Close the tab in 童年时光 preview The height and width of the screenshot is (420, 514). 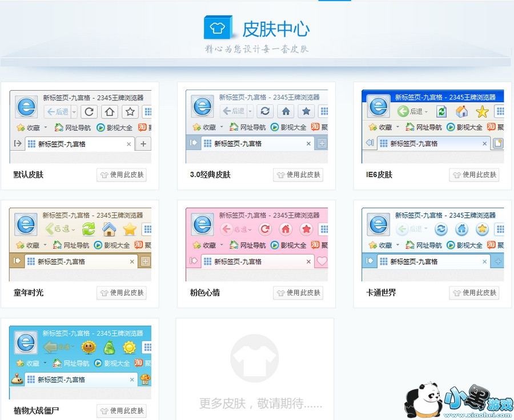[x=132, y=261]
